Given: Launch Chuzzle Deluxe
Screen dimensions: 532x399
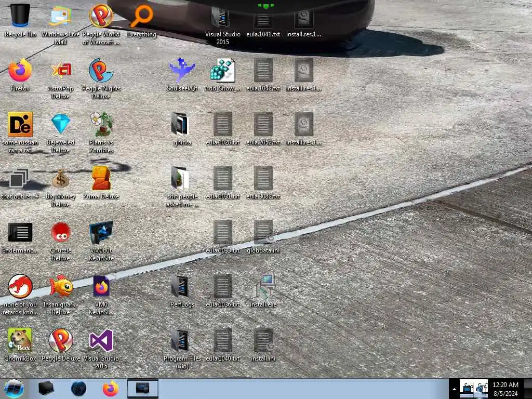Looking at the screenshot, I should click(60, 241).
